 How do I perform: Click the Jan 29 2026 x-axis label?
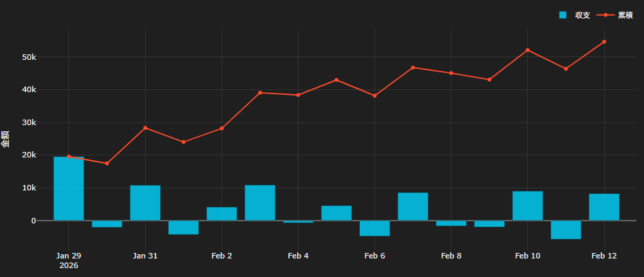69,261
